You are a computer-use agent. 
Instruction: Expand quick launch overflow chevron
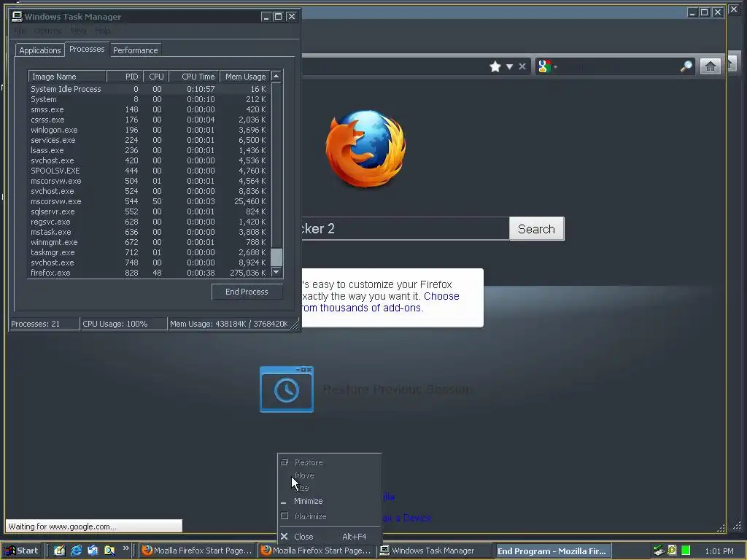(x=125, y=548)
